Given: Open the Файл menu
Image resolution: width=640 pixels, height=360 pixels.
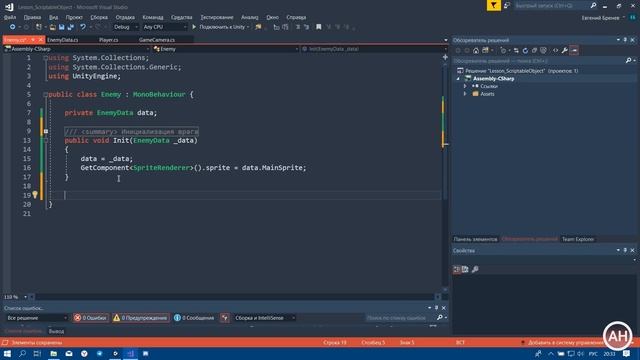Looking at the screenshot, I should pos(10,17).
